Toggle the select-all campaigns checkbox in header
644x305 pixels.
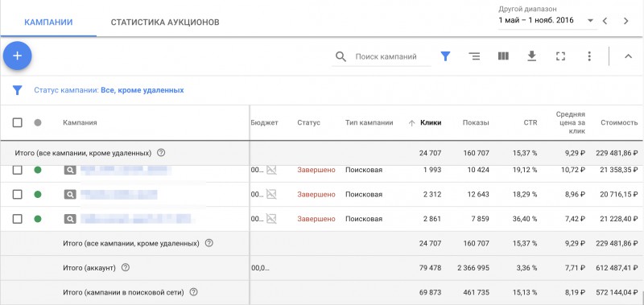(17, 122)
